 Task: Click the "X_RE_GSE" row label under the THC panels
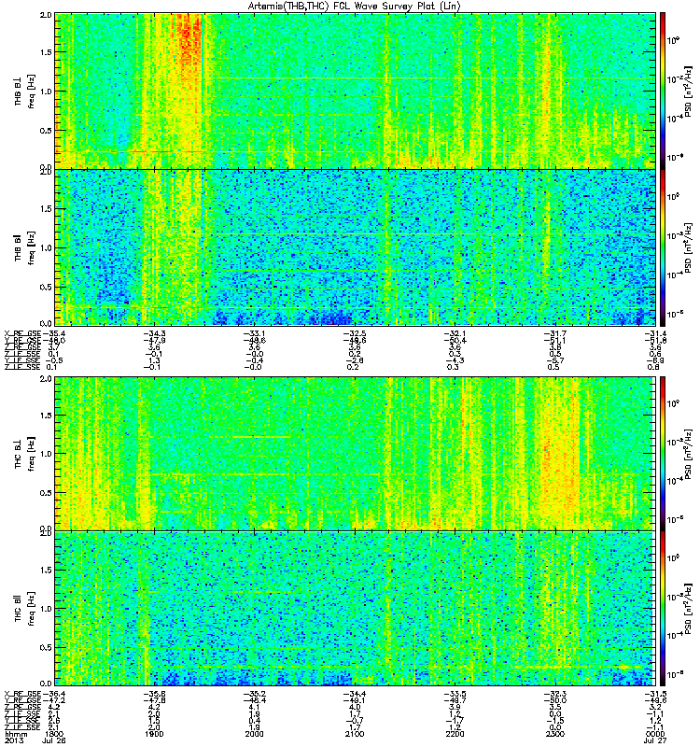click(x=22, y=694)
